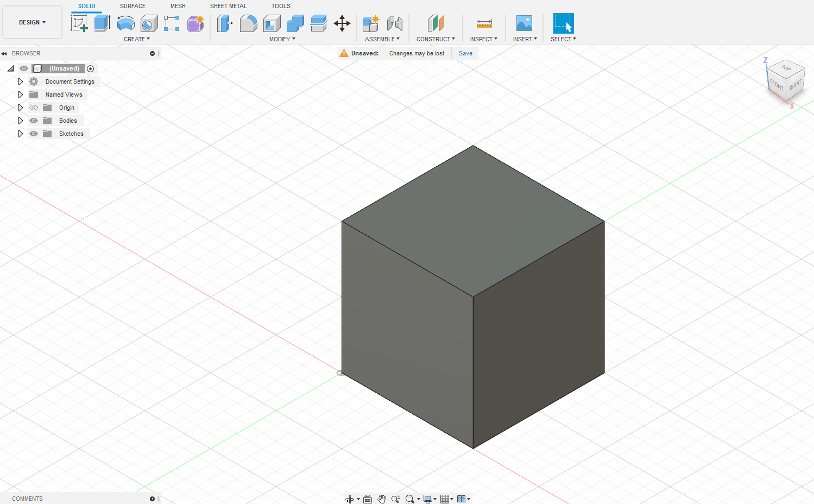This screenshot has width=814, height=504.
Task: Open the Shell tool
Action: [272, 23]
